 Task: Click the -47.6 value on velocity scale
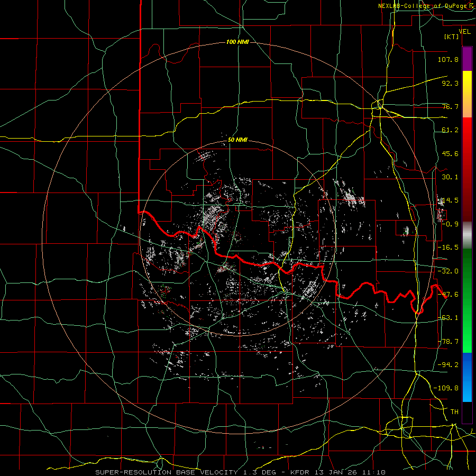pyautogui.click(x=448, y=295)
